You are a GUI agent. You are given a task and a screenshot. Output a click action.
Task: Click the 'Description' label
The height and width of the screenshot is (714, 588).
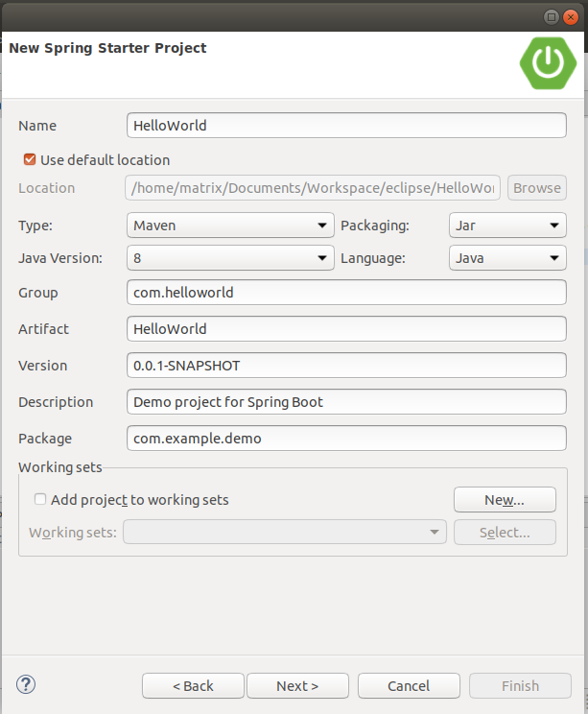click(56, 402)
